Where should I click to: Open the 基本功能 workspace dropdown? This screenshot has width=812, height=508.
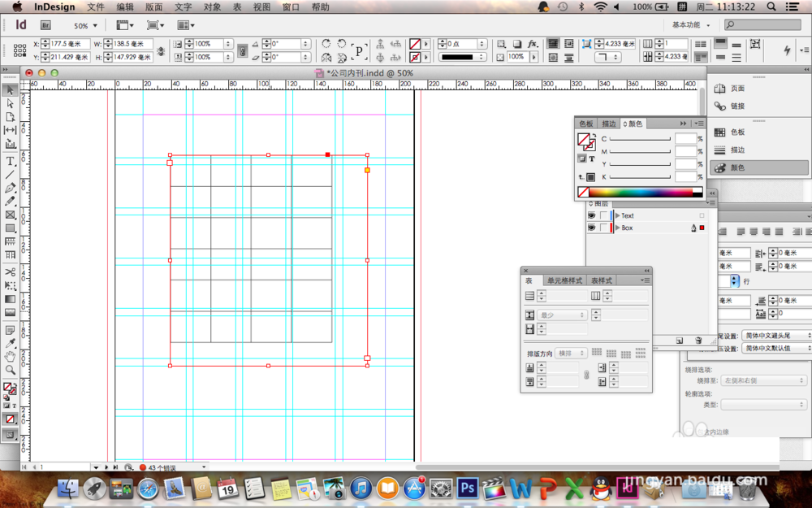[x=691, y=25]
